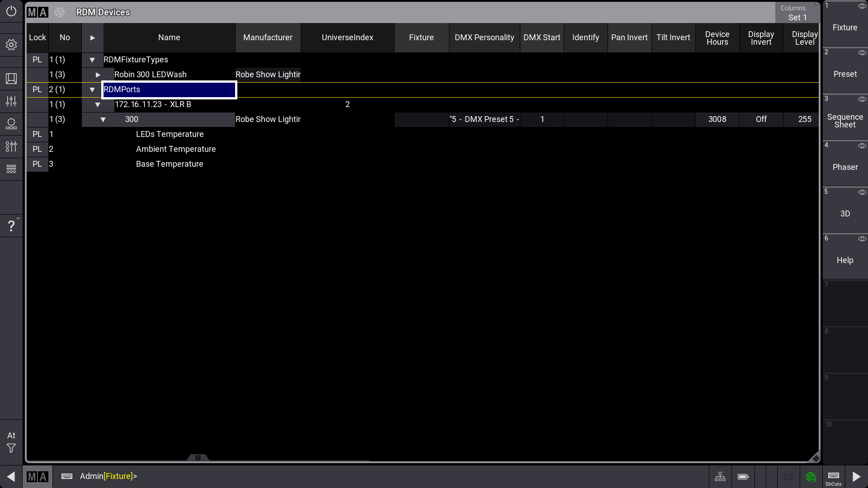Expand the Robin 300 LEDWash row
Image resolution: width=868 pixels, height=488 pixels.
coord(98,75)
